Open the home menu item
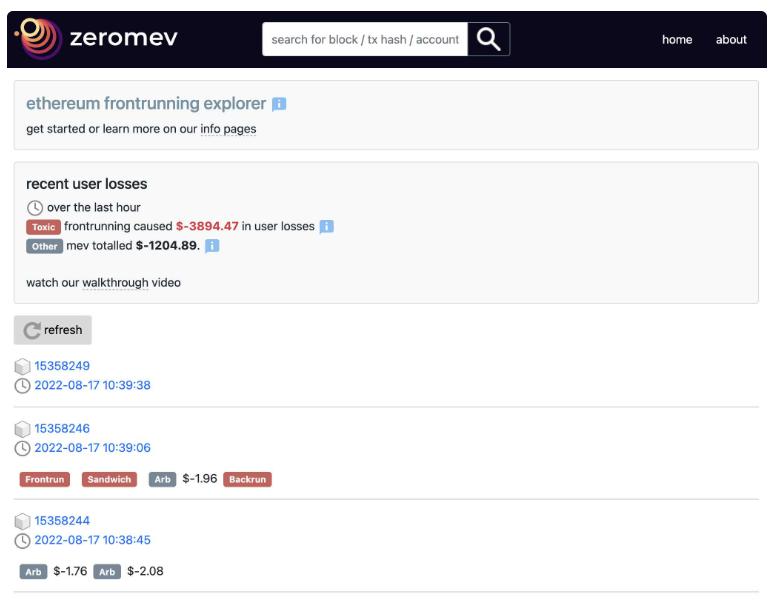Screen dimensions: 782x613 point(677,40)
